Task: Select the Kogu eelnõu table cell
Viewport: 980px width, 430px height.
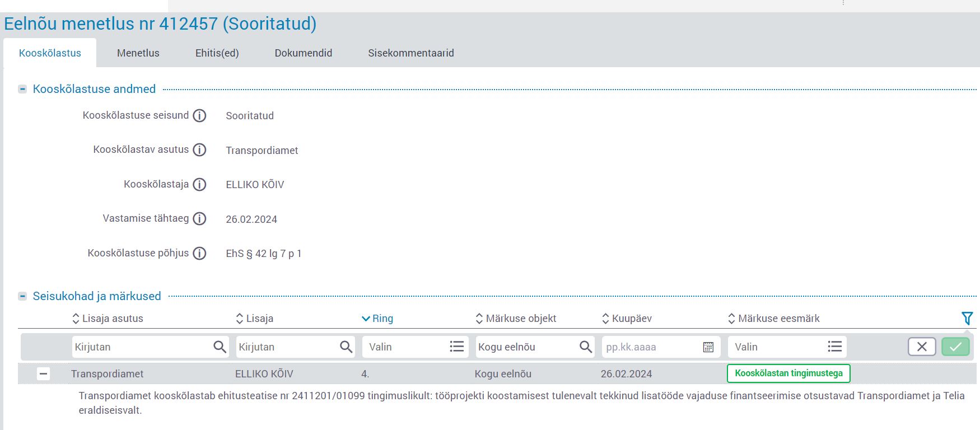Action: [x=503, y=374]
